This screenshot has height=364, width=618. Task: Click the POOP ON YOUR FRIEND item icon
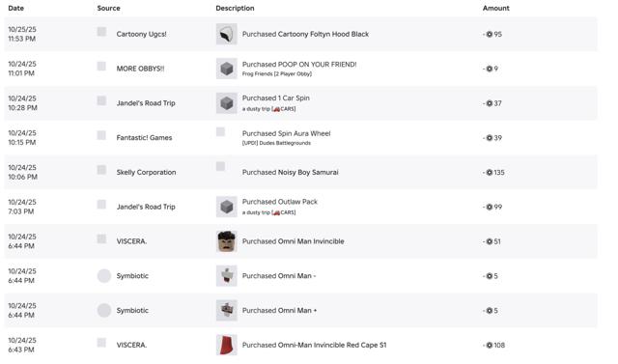[227, 69]
